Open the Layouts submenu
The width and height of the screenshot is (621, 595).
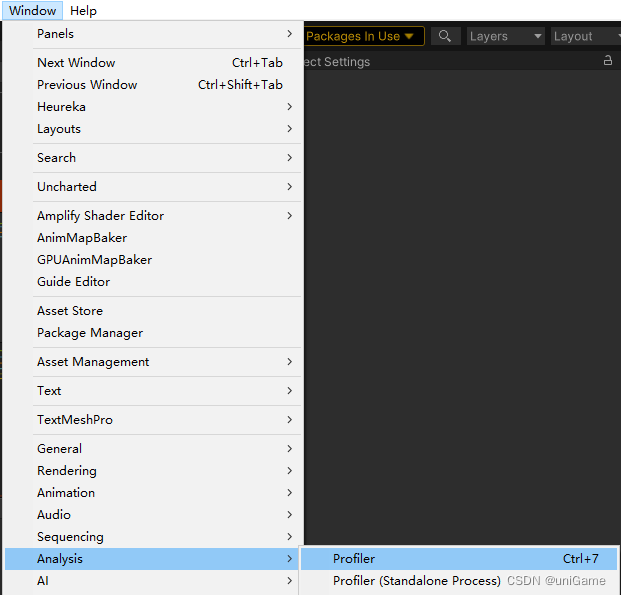point(152,129)
